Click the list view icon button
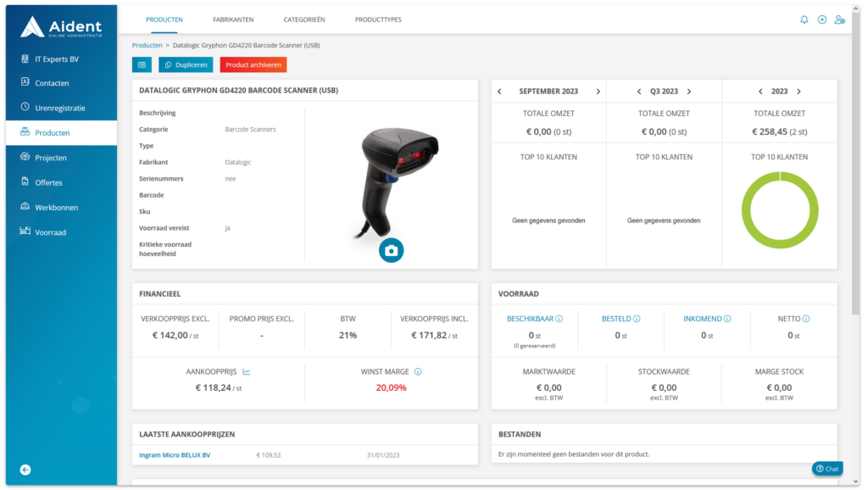 [x=142, y=64]
